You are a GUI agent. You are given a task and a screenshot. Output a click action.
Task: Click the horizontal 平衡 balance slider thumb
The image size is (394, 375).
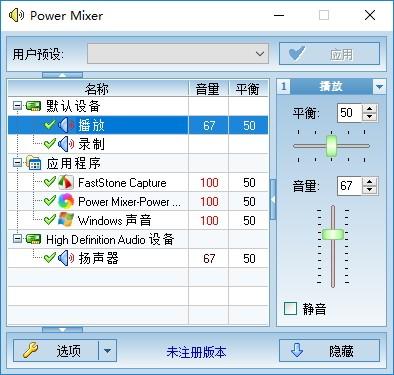331,146
